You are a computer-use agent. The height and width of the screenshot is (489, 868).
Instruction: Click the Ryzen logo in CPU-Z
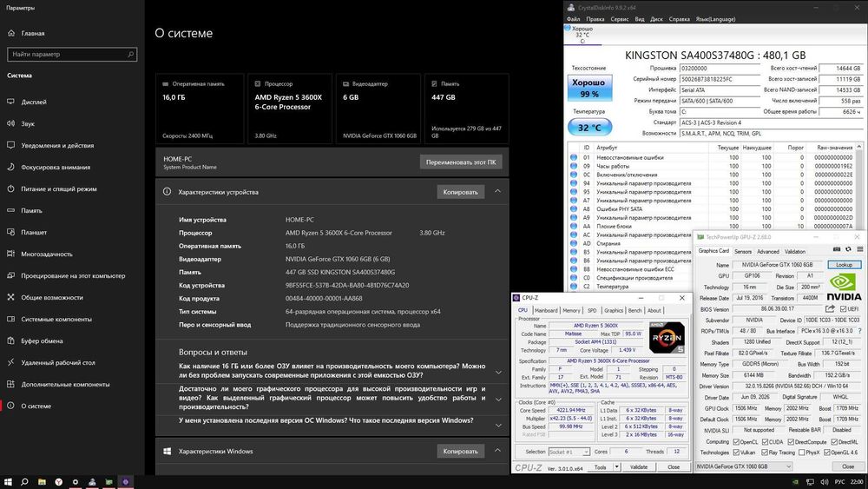[667, 337]
